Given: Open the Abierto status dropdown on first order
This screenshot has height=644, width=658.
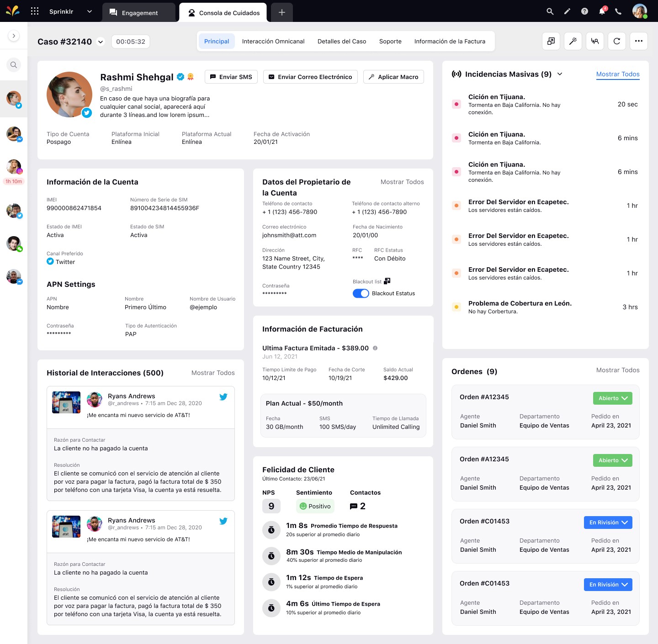Looking at the screenshot, I should [612, 398].
